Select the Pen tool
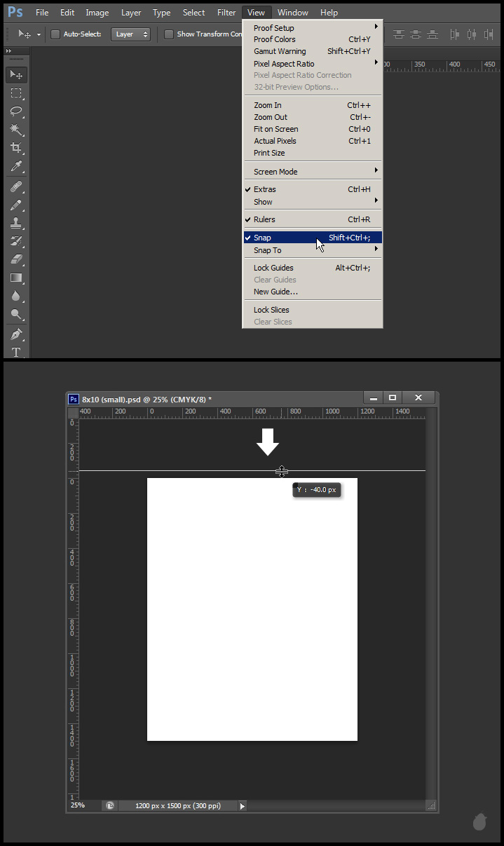The image size is (504, 846). (16, 334)
